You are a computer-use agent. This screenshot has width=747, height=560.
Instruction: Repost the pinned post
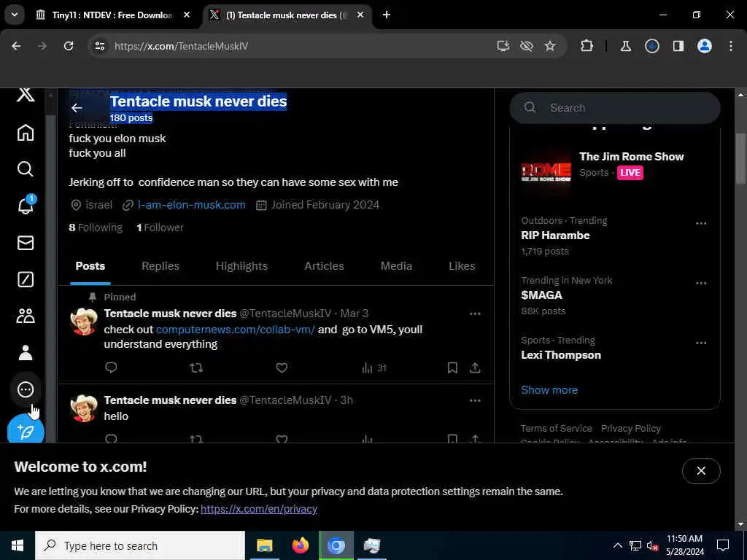196,367
